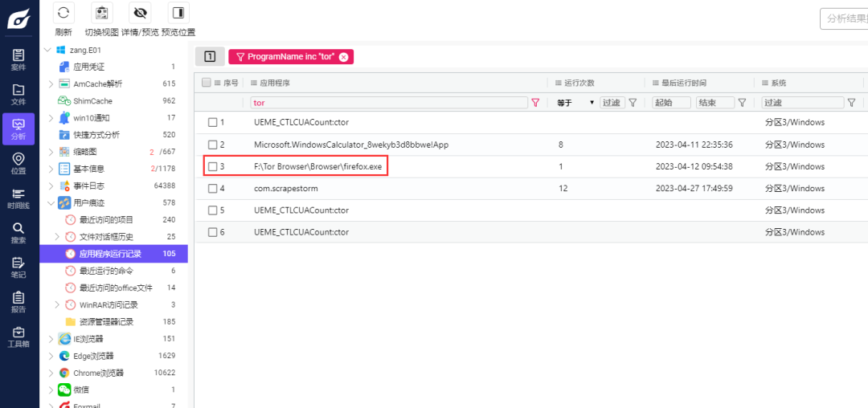This screenshot has width=868, height=408.
Task: Expand the 基本信息 tree node
Action: 51,169
